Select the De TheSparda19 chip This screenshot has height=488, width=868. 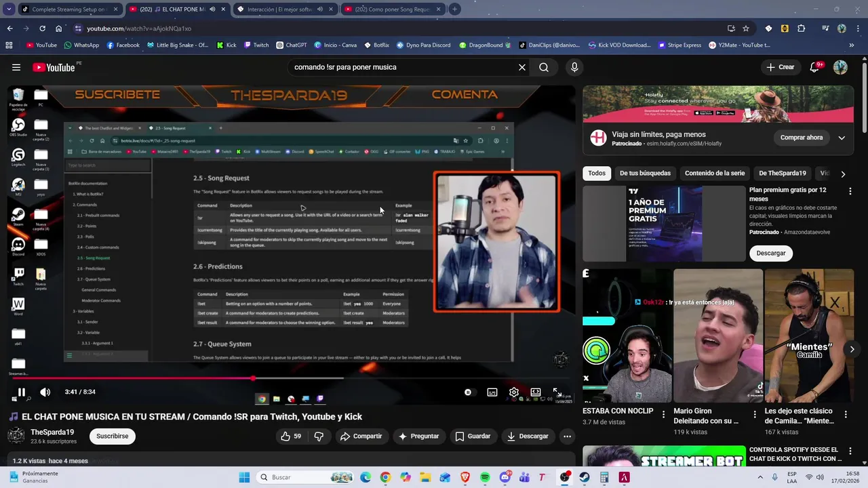pyautogui.click(x=783, y=173)
